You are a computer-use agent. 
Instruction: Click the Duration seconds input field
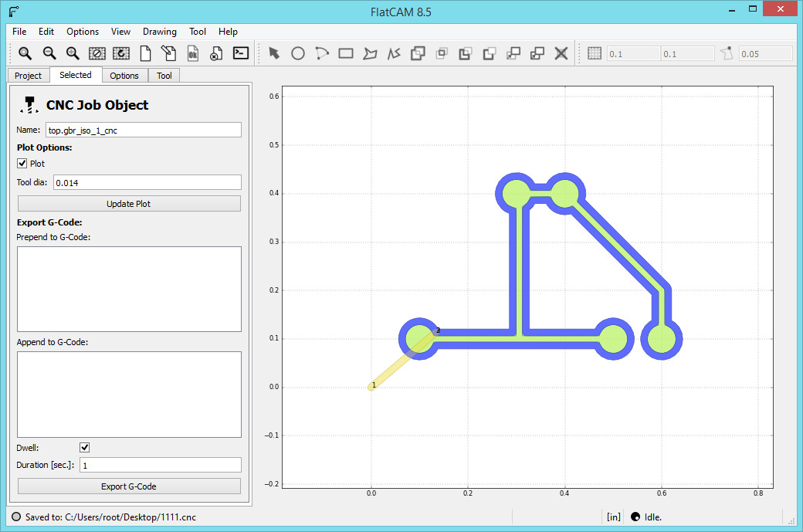click(161, 466)
